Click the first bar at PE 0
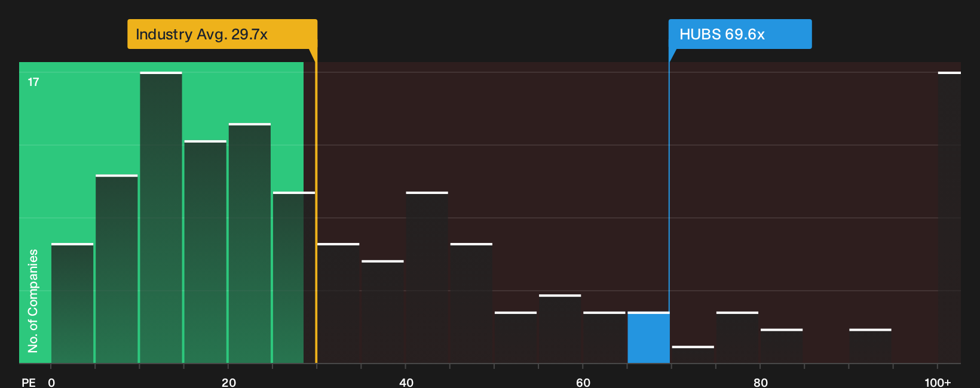The width and height of the screenshot is (980, 388). (72, 303)
